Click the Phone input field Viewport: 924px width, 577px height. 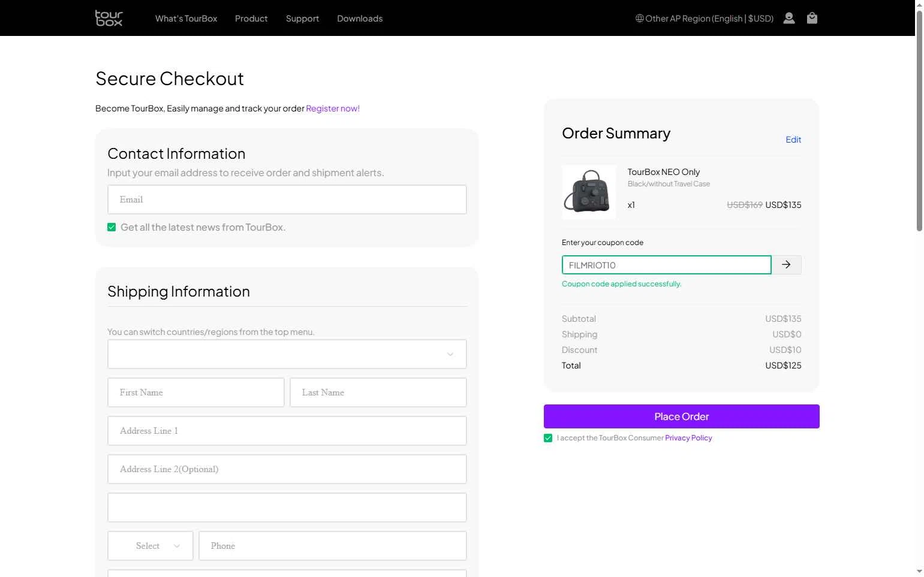tap(333, 546)
